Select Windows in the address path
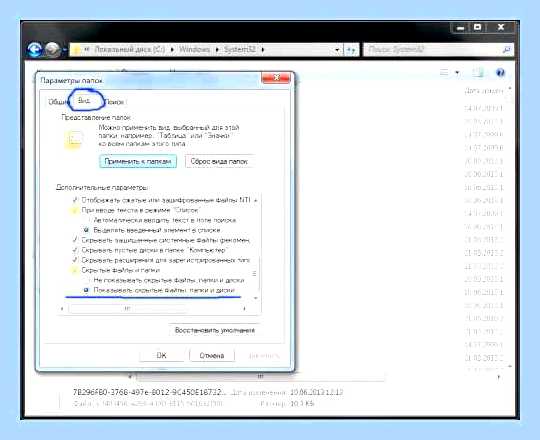The width and height of the screenshot is (540, 440). click(194, 49)
